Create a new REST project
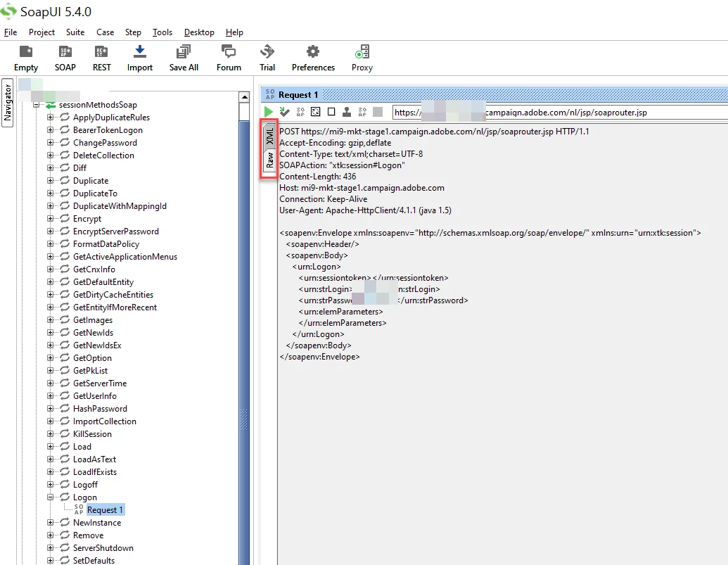 [x=101, y=51]
